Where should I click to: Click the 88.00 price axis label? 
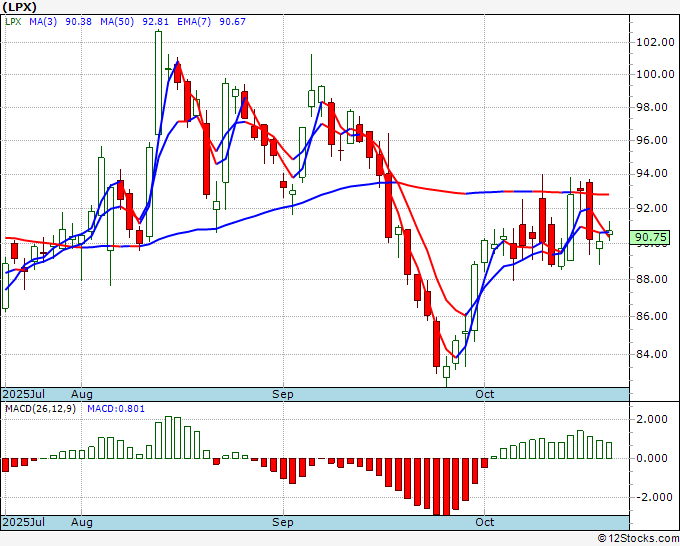point(652,279)
